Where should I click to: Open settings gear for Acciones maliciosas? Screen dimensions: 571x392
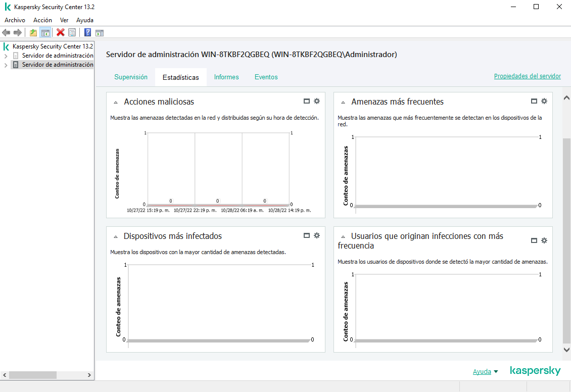coord(317,101)
